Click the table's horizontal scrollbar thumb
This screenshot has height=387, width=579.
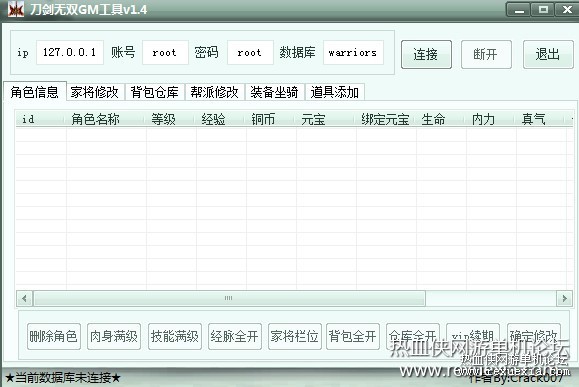229,298
